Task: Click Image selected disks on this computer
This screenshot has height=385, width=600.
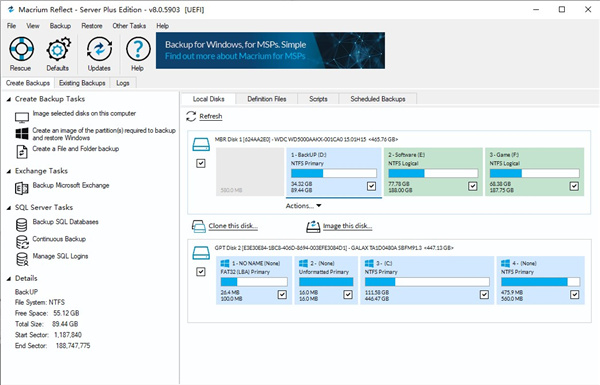Action: point(84,113)
